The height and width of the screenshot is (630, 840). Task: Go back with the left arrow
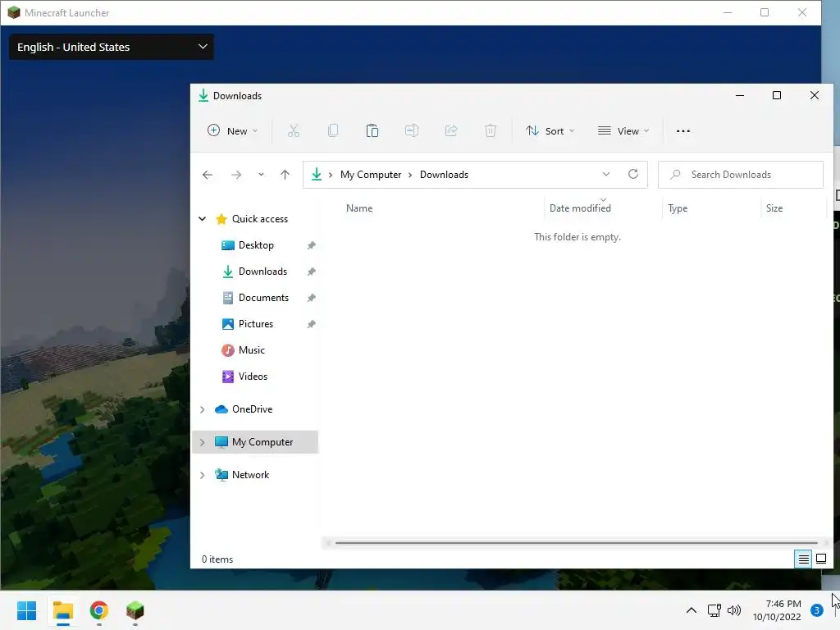click(208, 175)
